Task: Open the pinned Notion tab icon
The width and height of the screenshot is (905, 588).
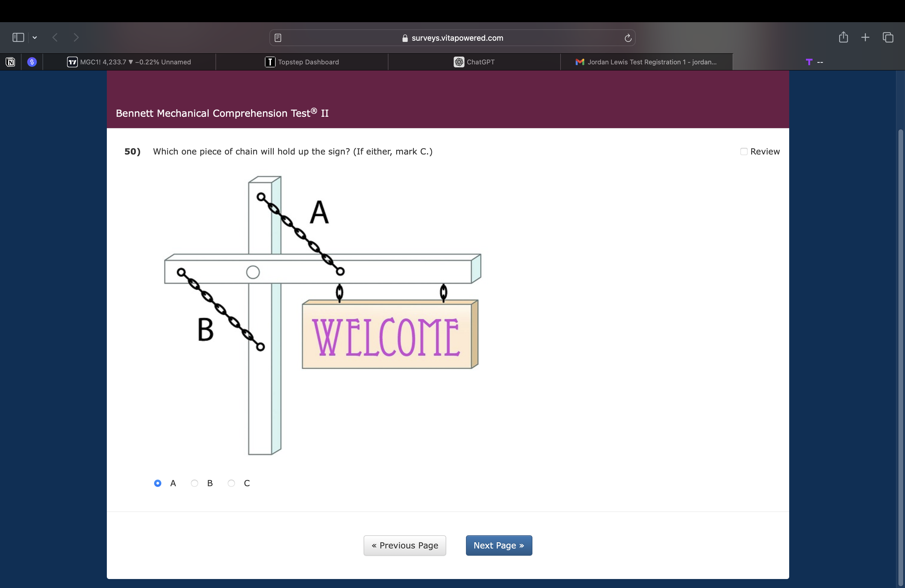Action: [11, 62]
